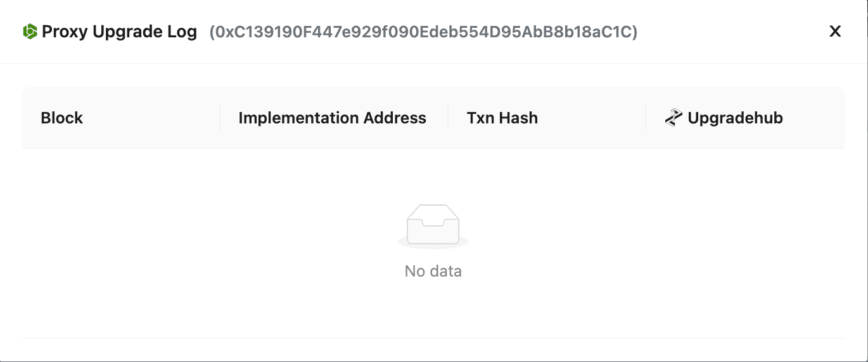Image resolution: width=868 pixels, height=362 pixels.
Task: Click the Upgradehub column label
Action: [x=735, y=118]
